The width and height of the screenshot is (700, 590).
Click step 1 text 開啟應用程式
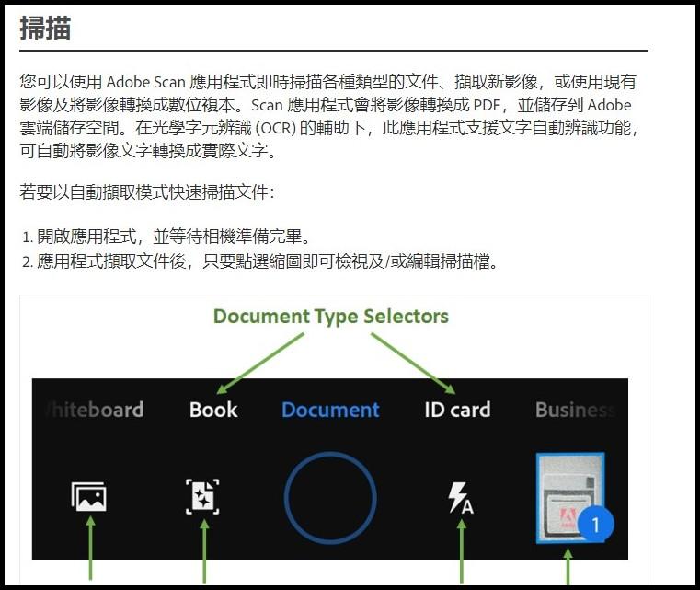pyautogui.click(x=86, y=237)
